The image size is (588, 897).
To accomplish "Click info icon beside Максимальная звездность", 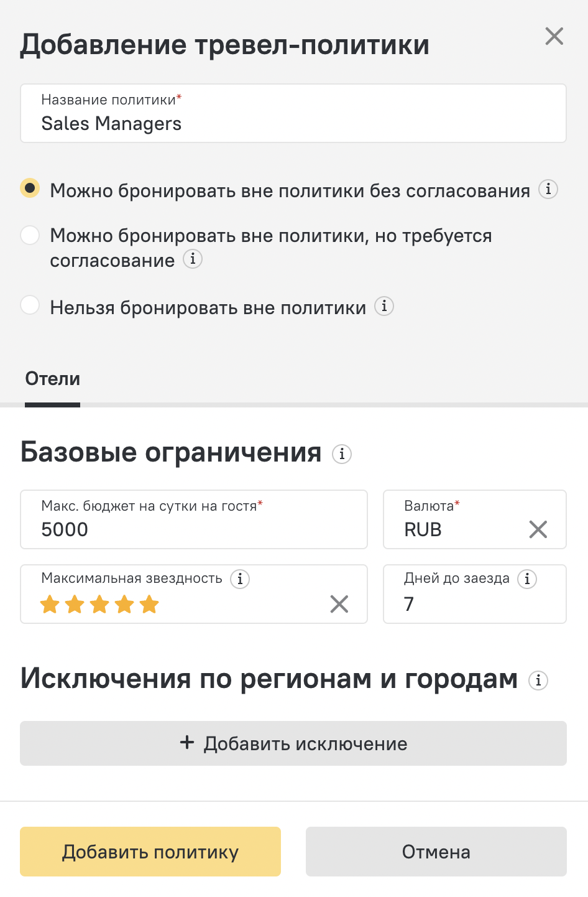I will click(240, 579).
